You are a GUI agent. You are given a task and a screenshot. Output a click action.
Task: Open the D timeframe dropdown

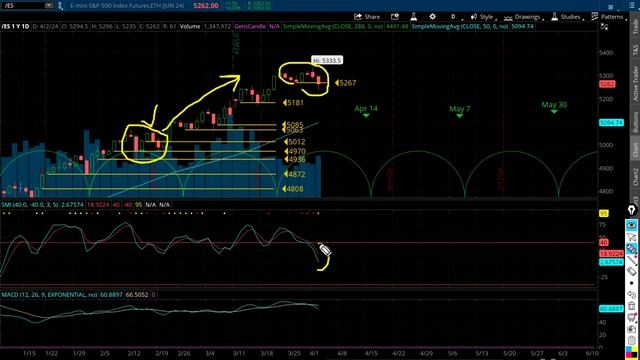pos(456,17)
